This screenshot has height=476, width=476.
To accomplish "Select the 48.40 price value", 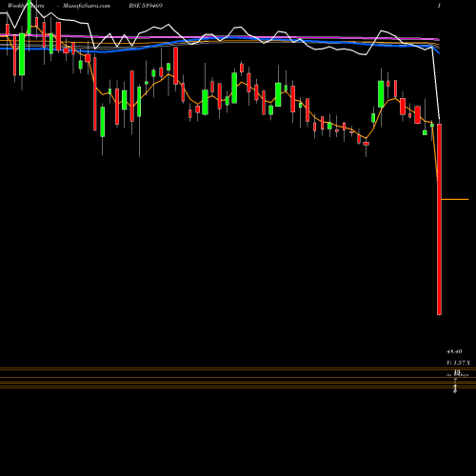I will coord(454,351).
